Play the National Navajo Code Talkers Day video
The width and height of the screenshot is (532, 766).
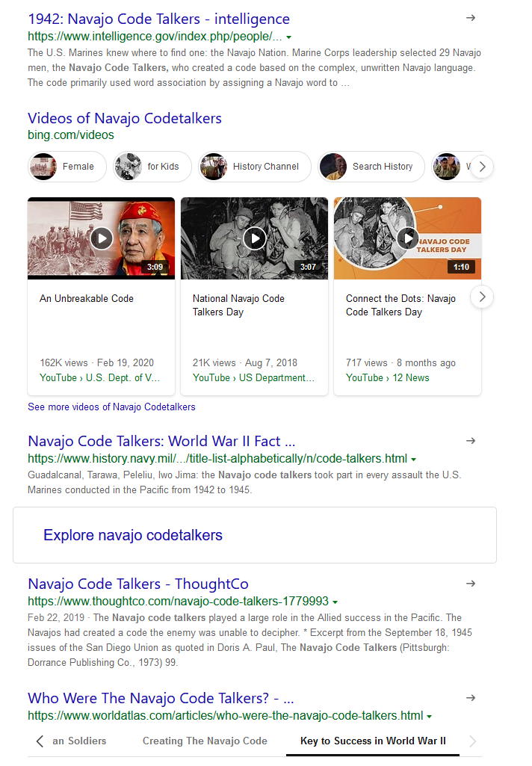pos(255,238)
